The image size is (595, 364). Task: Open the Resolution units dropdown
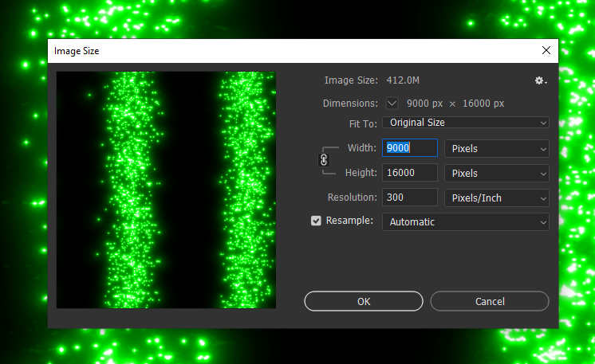tap(497, 198)
